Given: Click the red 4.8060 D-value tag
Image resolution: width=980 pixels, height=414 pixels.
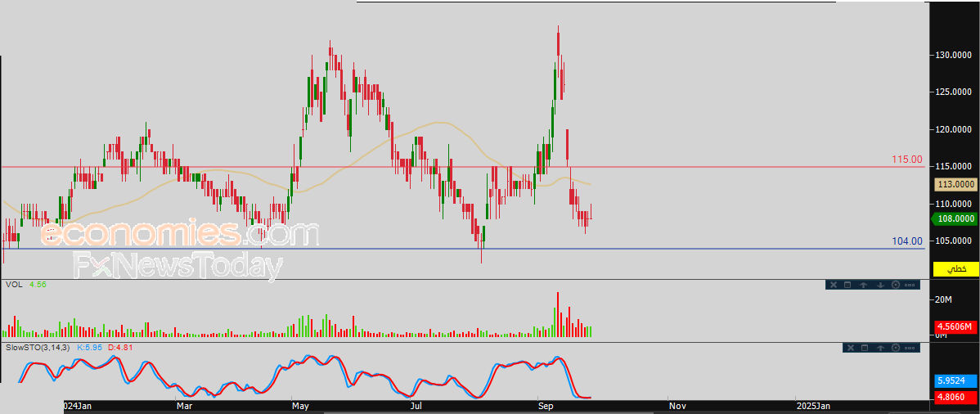Looking at the screenshot, I should pyautogui.click(x=955, y=396).
